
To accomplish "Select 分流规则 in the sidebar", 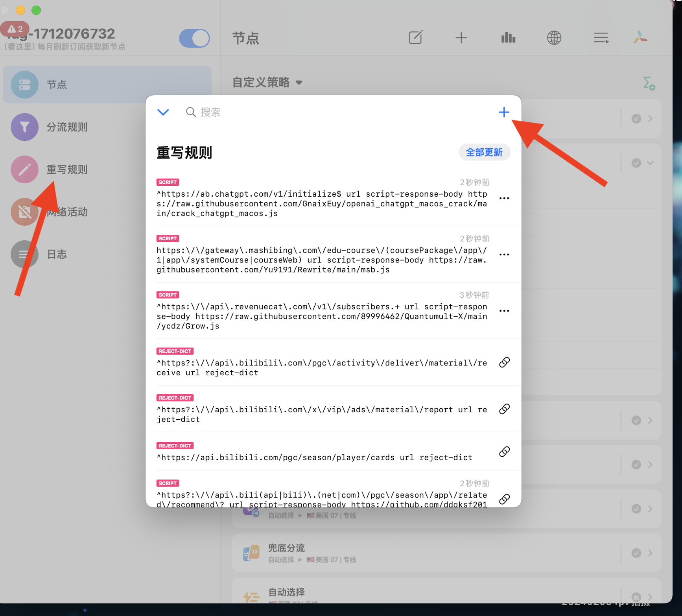I will click(x=67, y=127).
